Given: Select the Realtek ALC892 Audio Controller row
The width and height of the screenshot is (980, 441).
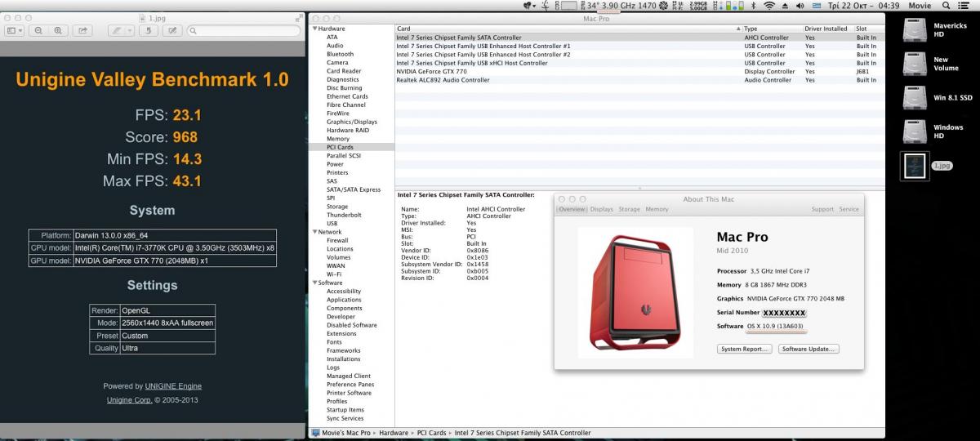Looking at the screenshot, I should [639, 80].
